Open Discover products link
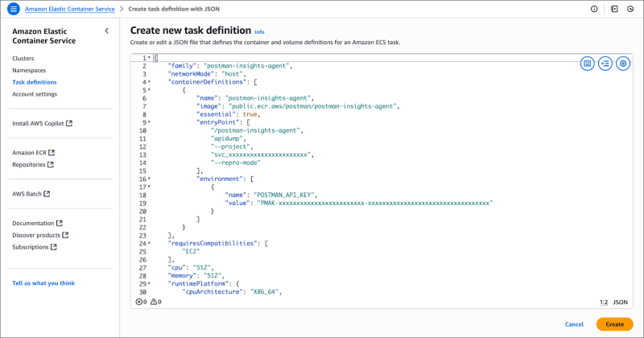 [36, 235]
